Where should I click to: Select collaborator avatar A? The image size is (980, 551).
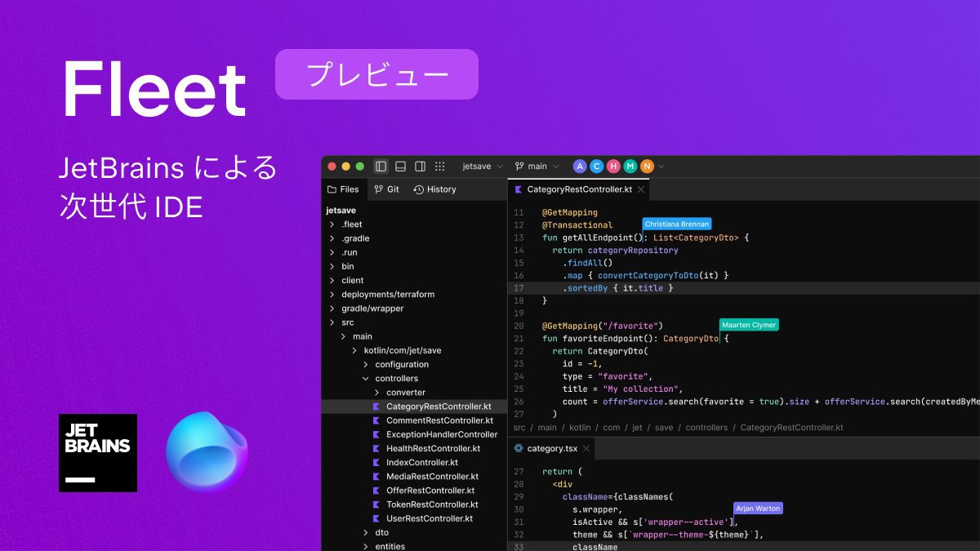pyautogui.click(x=580, y=167)
